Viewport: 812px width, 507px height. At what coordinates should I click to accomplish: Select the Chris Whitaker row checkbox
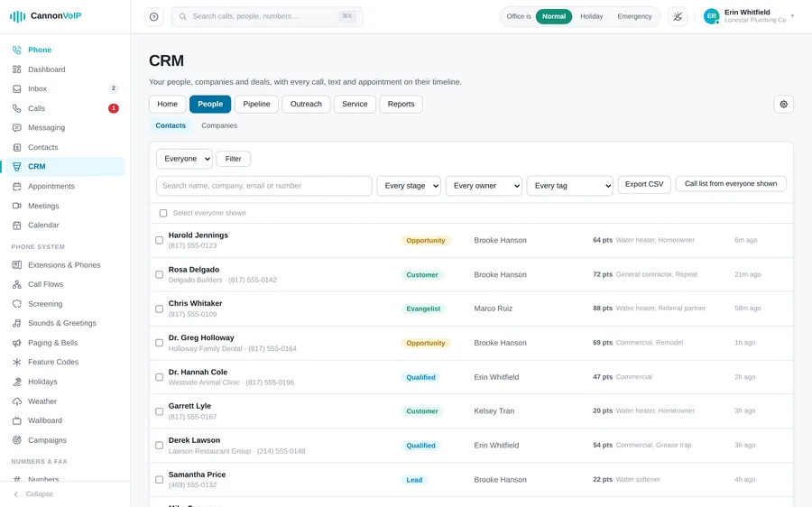click(160, 309)
